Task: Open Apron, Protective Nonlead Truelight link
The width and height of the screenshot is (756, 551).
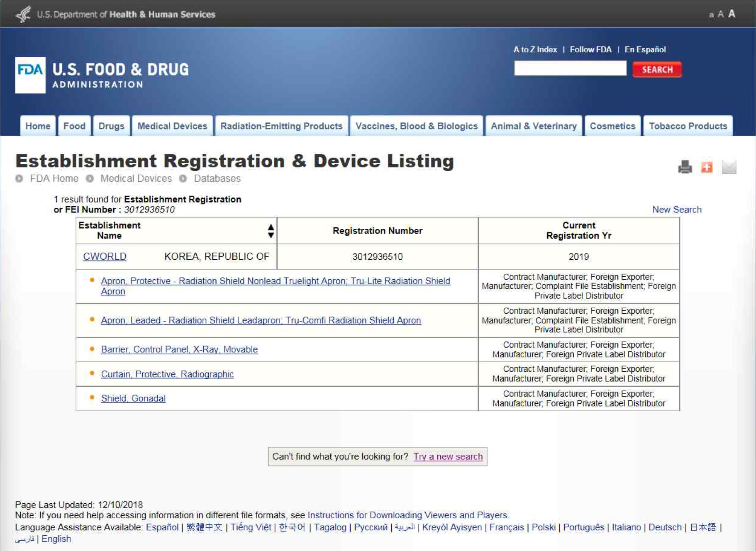Action: tap(276, 286)
